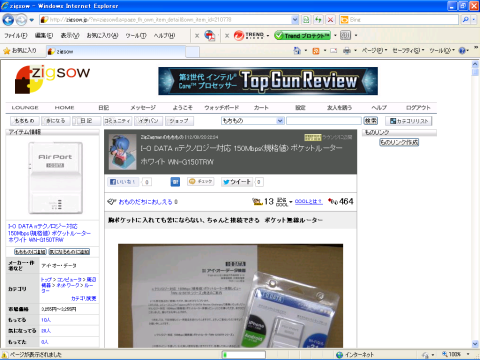Refresh the page with the green arrows icon
The width and height of the screenshot is (480, 360).
coord(318,20)
